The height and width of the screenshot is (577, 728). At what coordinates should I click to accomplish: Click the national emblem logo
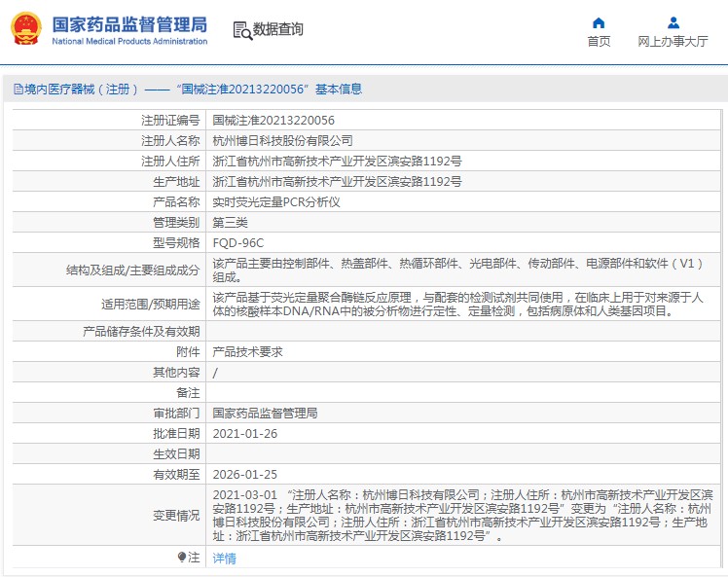tap(26, 29)
